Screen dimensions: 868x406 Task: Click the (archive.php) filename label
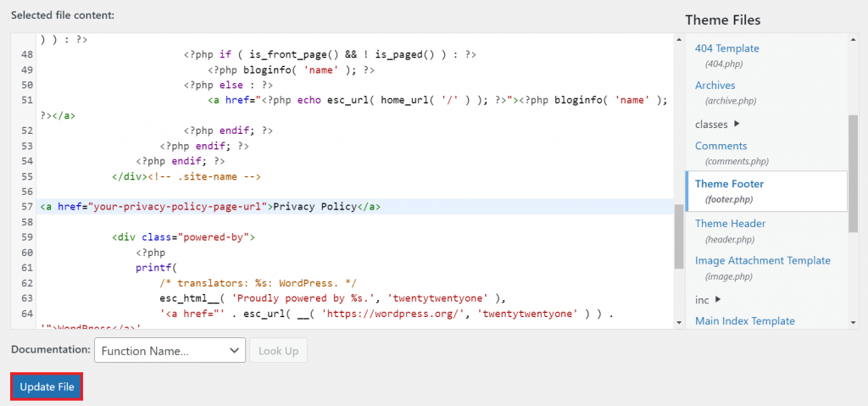coord(731,101)
